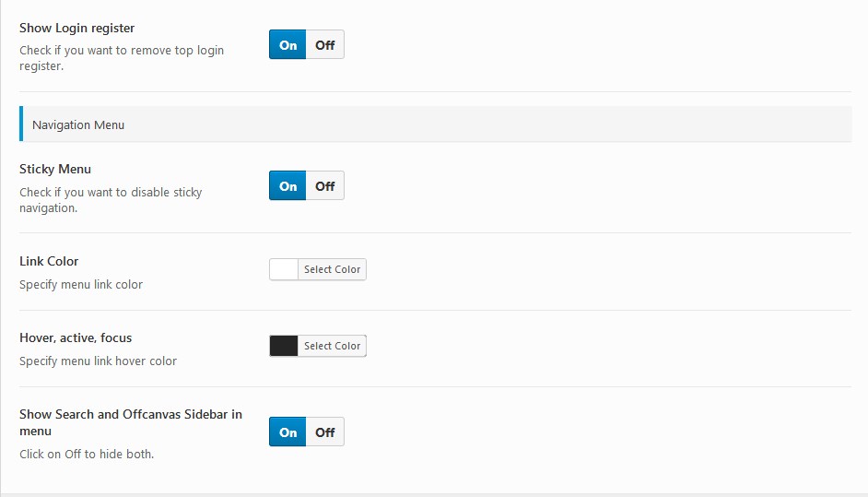
Task: Click the Hover, active, focus heading
Action: (76, 337)
